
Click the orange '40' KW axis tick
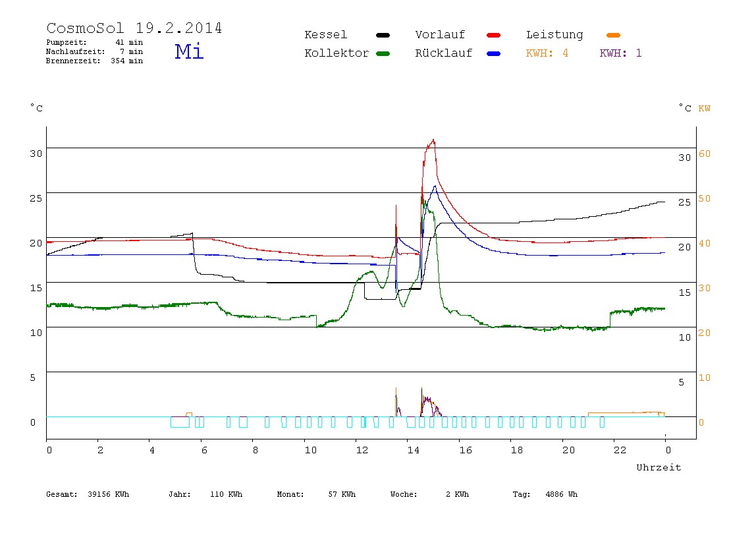pyautogui.click(x=705, y=243)
